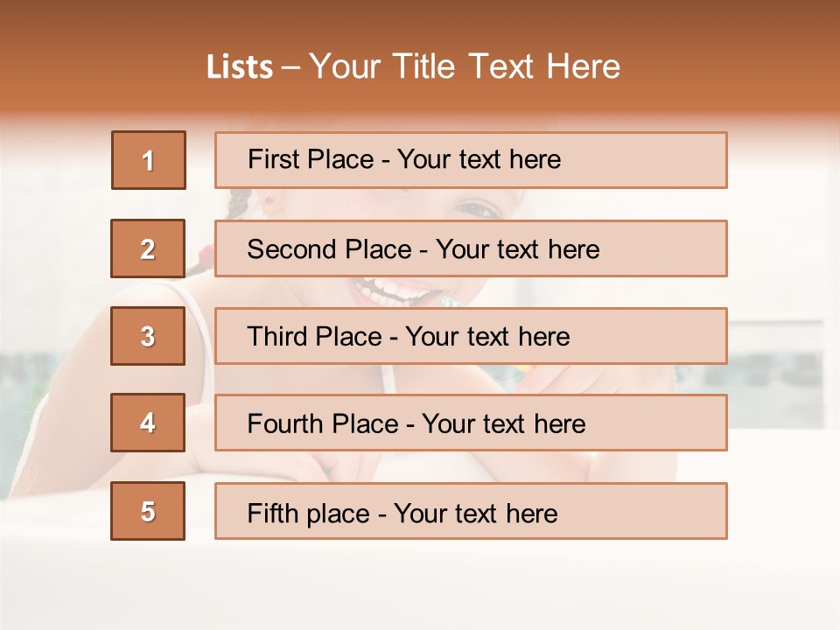Click the "First Place" text box
This screenshot has height=630, width=840.
tap(471, 160)
